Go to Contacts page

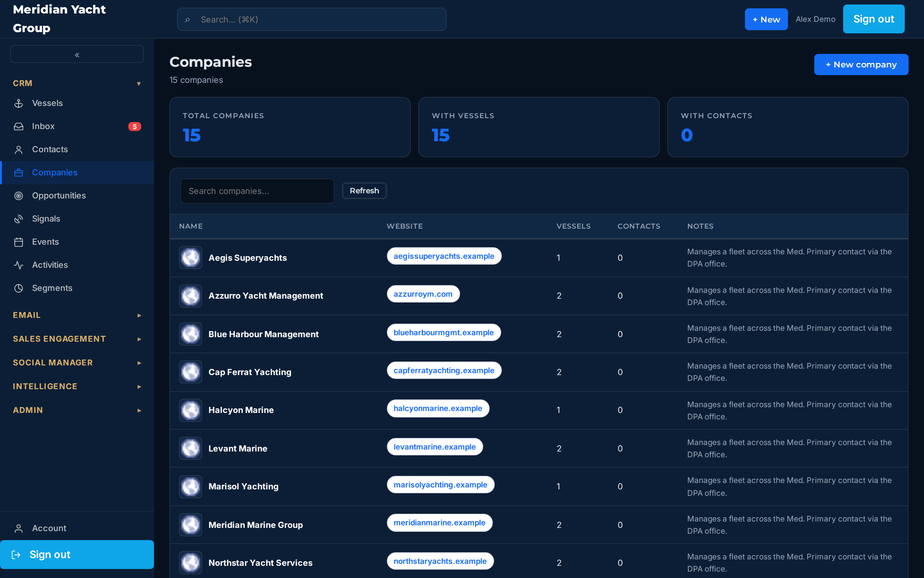[77, 149]
